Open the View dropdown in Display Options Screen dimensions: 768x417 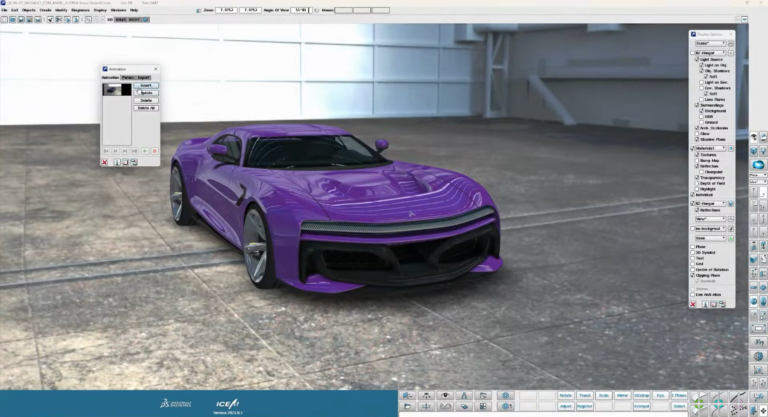[710, 219]
